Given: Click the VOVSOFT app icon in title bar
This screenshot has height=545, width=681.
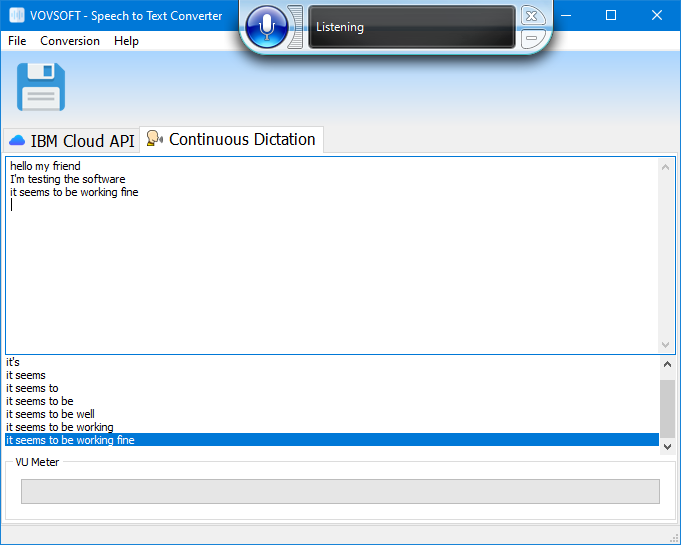Looking at the screenshot, I should tap(17, 16).
